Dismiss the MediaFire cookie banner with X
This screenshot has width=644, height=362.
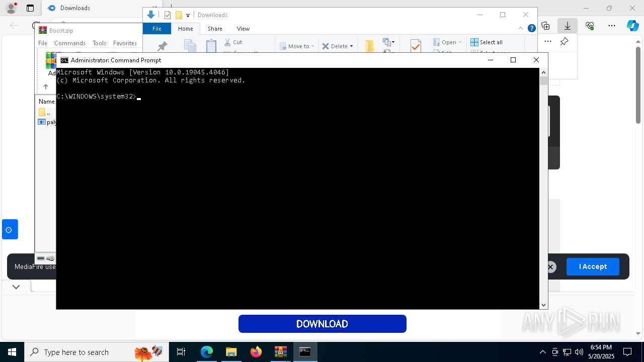pyautogui.click(x=550, y=267)
